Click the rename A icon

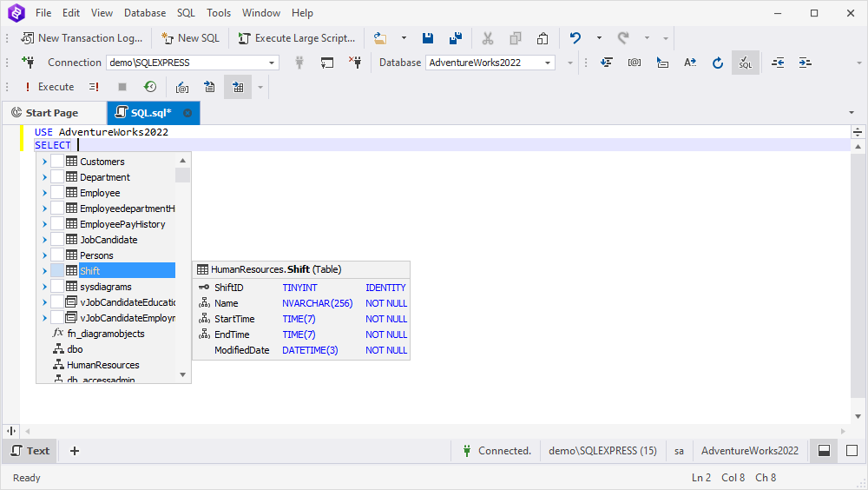point(690,63)
